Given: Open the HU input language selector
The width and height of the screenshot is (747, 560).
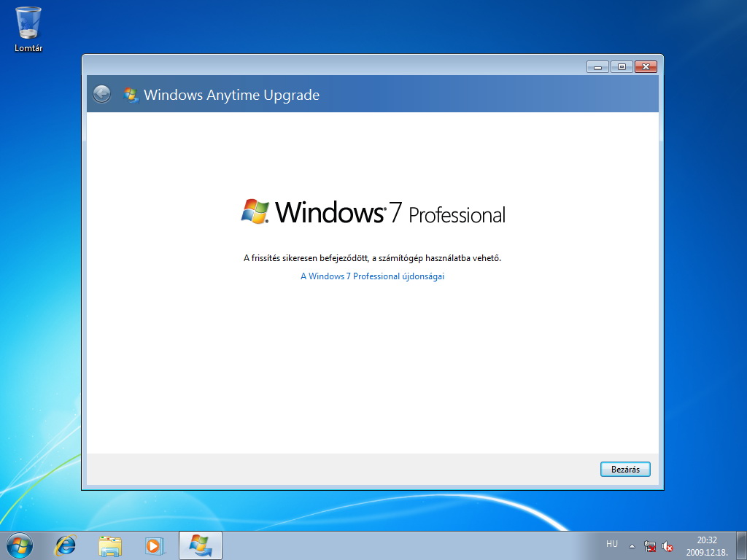Looking at the screenshot, I should click(x=611, y=544).
